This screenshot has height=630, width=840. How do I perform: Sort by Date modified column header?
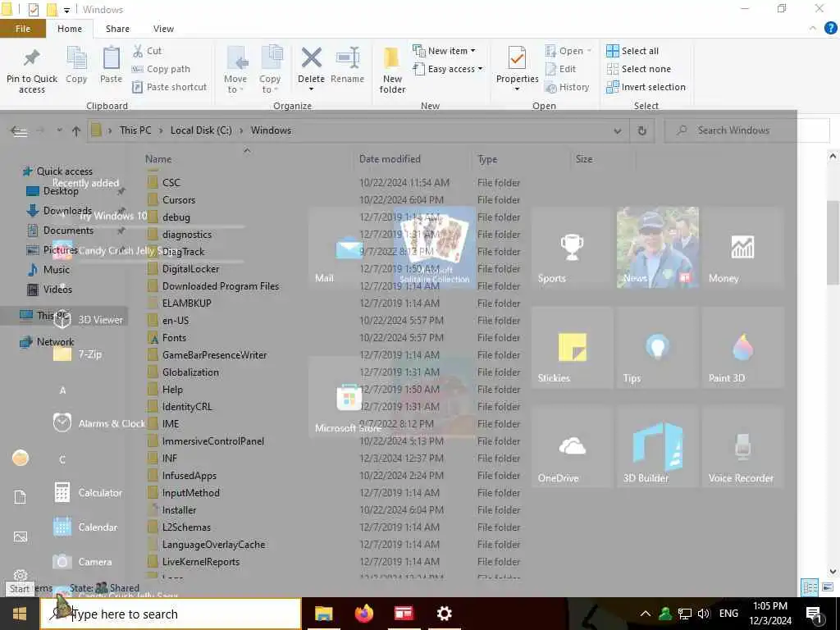[x=390, y=159]
